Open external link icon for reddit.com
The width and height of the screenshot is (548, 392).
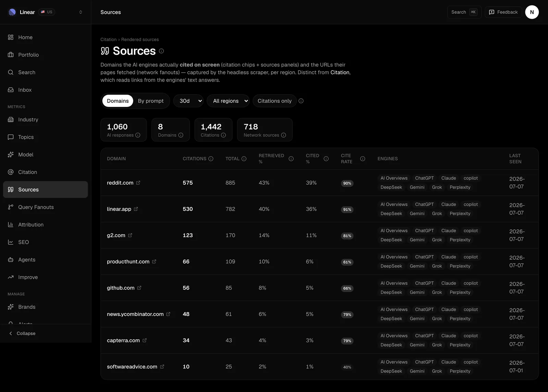point(138,183)
